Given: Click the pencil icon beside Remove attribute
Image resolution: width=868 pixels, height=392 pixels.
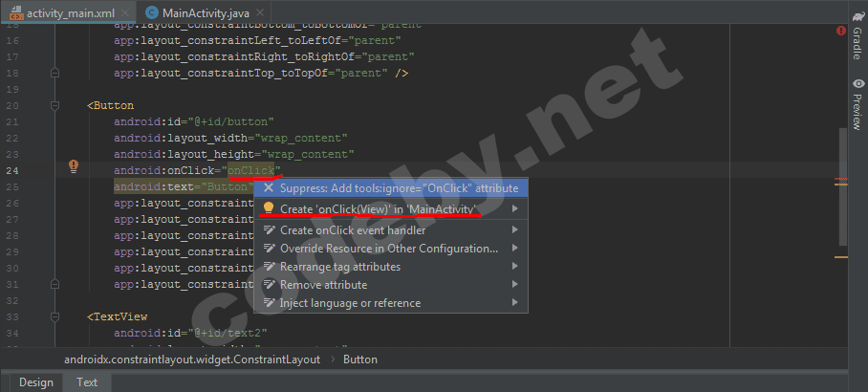Looking at the screenshot, I should coord(269,285).
